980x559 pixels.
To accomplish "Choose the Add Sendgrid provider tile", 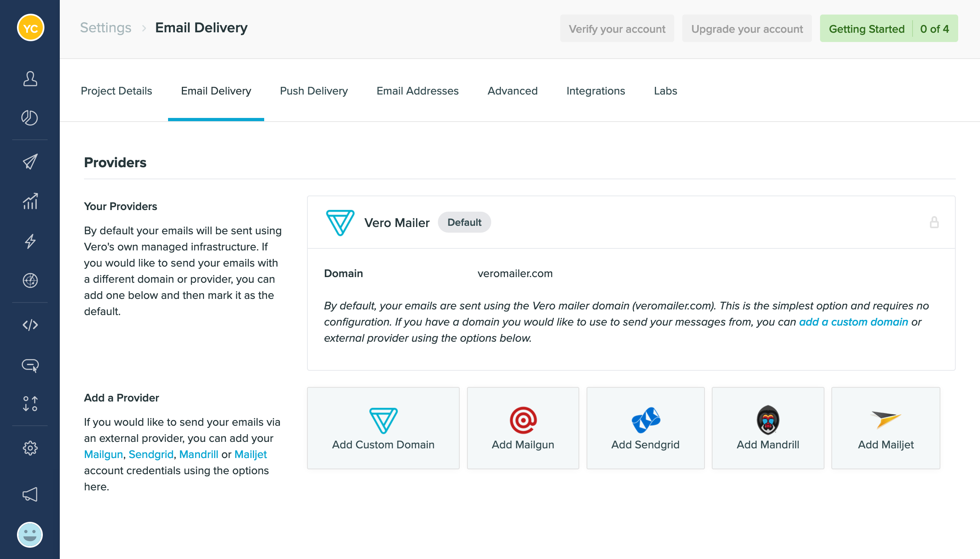I will click(x=645, y=428).
